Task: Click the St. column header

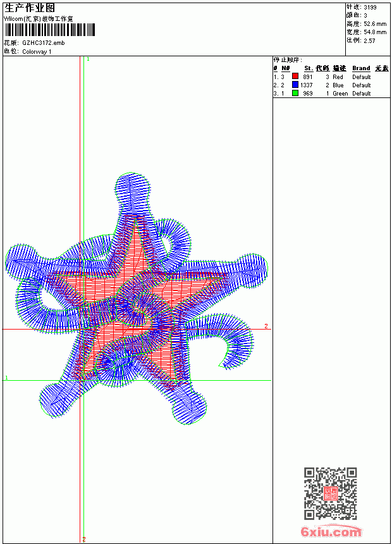Action: point(309,68)
